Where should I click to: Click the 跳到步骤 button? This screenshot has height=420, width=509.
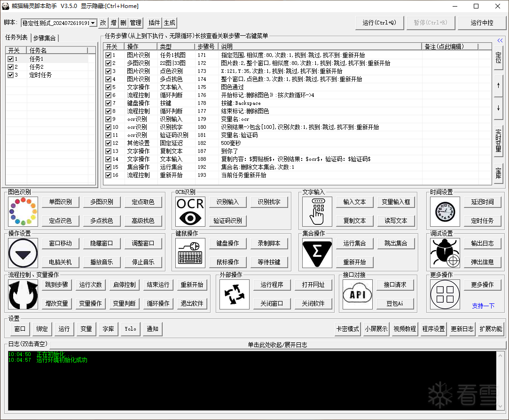pos(57,285)
